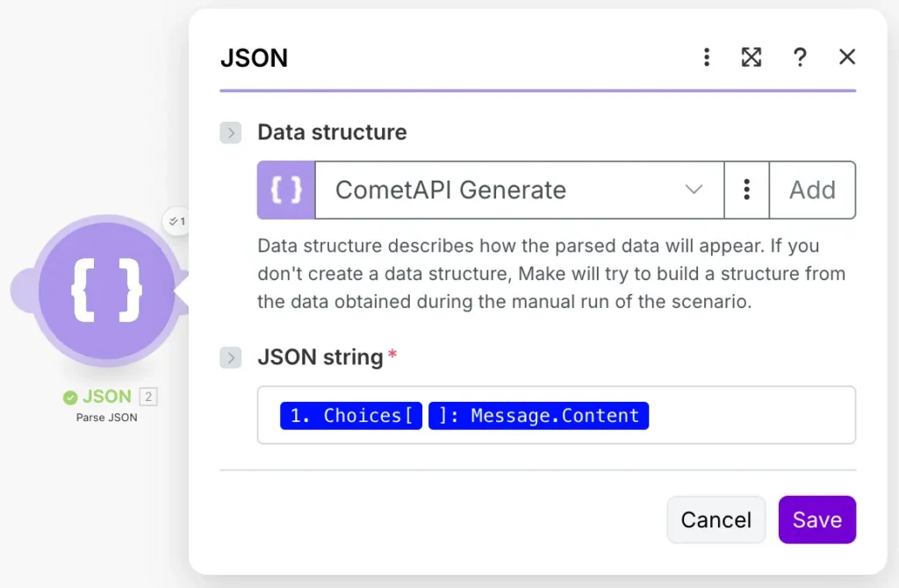Expand the JSON string section
Viewport: 899px width, 588px height.
click(x=230, y=357)
